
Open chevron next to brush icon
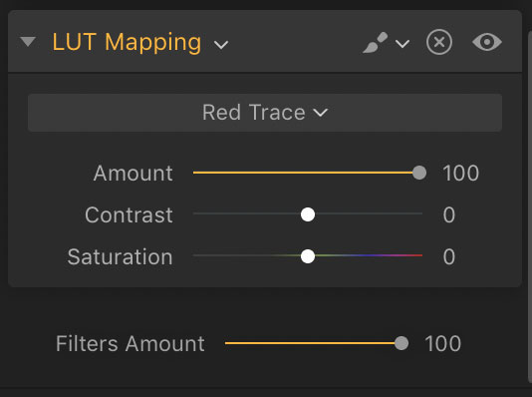coord(402,44)
